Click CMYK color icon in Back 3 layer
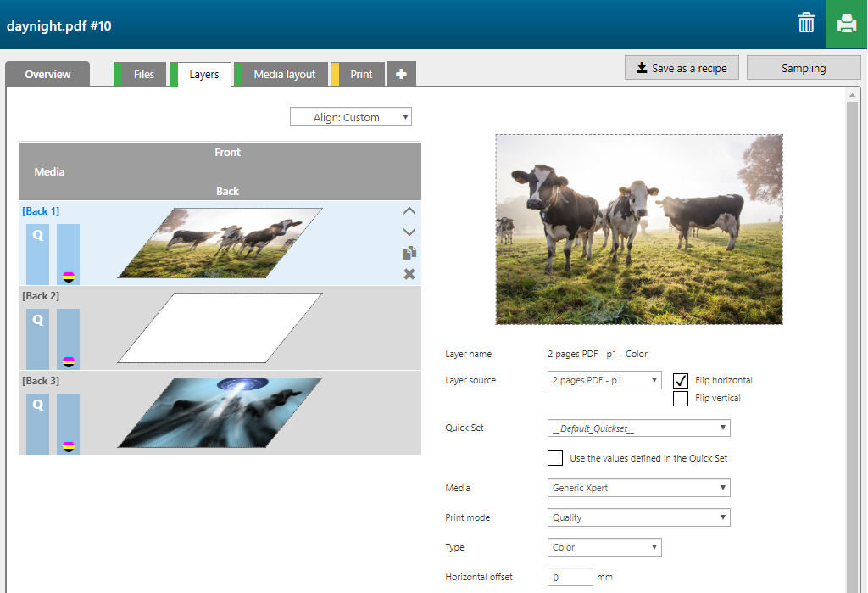 pyautogui.click(x=69, y=446)
